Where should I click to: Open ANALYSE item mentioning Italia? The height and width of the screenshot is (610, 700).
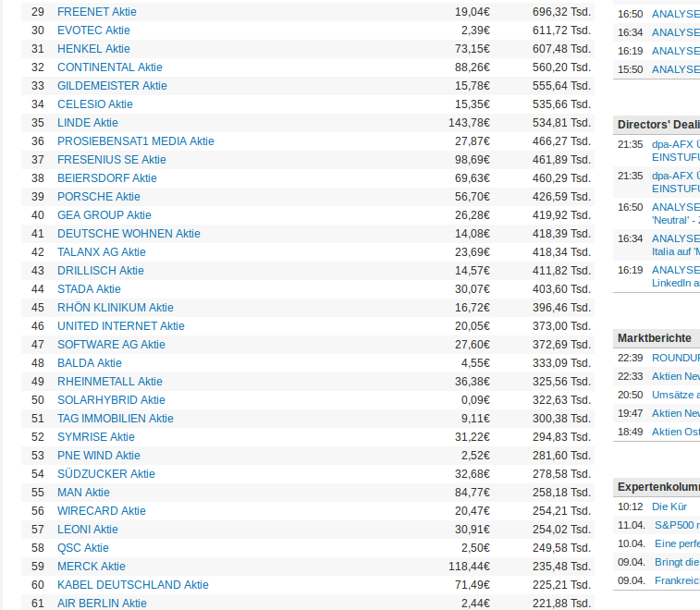[x=675, y=245]
